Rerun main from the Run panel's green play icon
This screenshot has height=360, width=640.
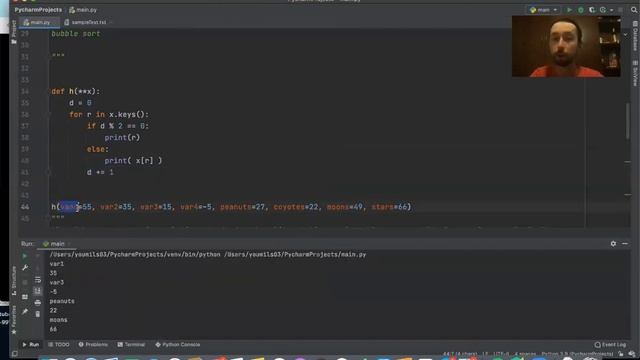[25, 256]
